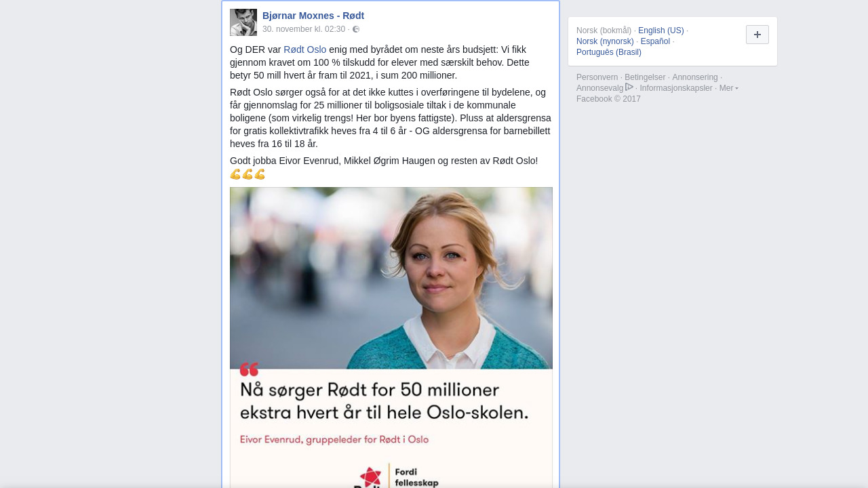Click the AdChoices triangle icon
Image resolution: width=868 pixels, height=488 pixels.
(x=629, y=87)
